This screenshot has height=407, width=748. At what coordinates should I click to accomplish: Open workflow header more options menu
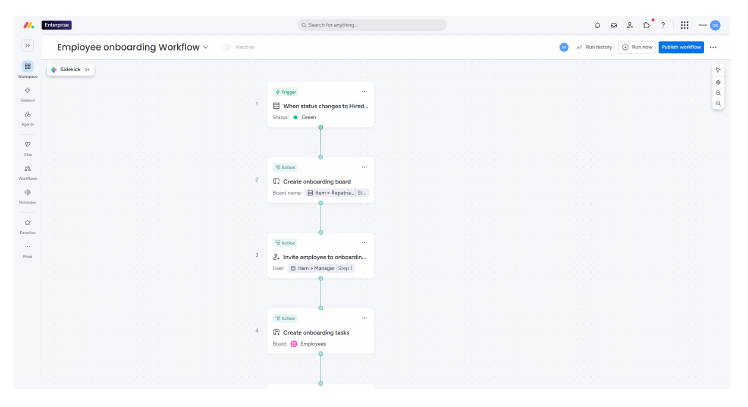[713, 47]
